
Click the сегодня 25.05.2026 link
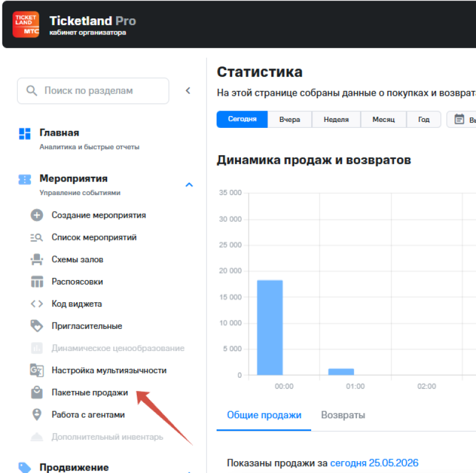[x=374, y=463]
